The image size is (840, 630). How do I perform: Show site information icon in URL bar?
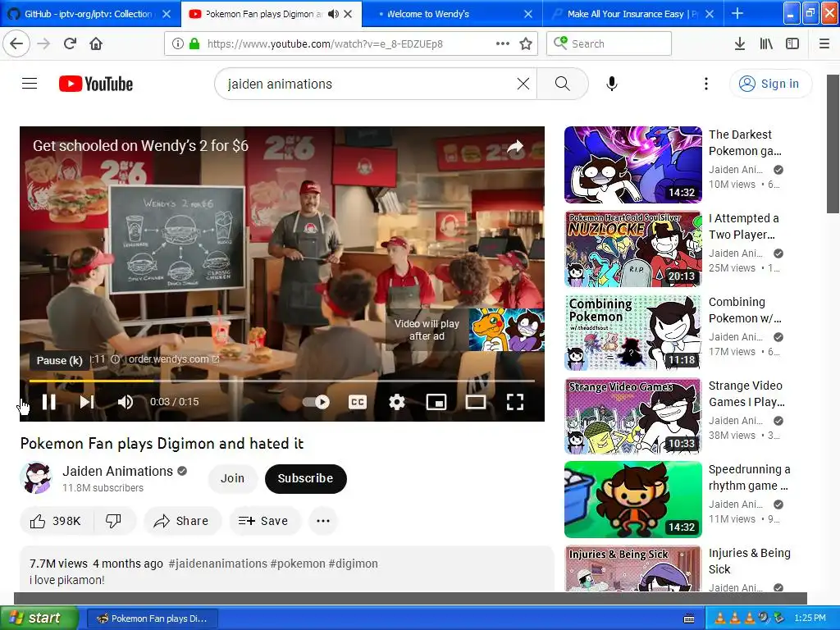pos(177,44)
